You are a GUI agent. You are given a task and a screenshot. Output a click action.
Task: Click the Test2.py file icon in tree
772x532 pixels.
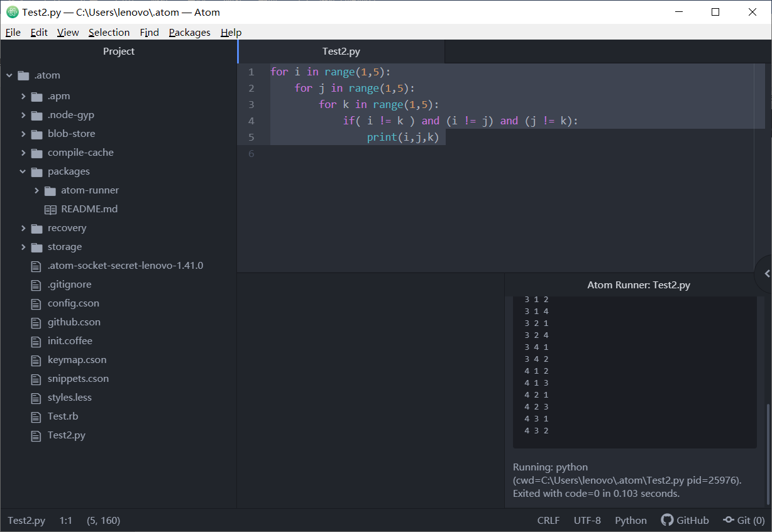36,435
